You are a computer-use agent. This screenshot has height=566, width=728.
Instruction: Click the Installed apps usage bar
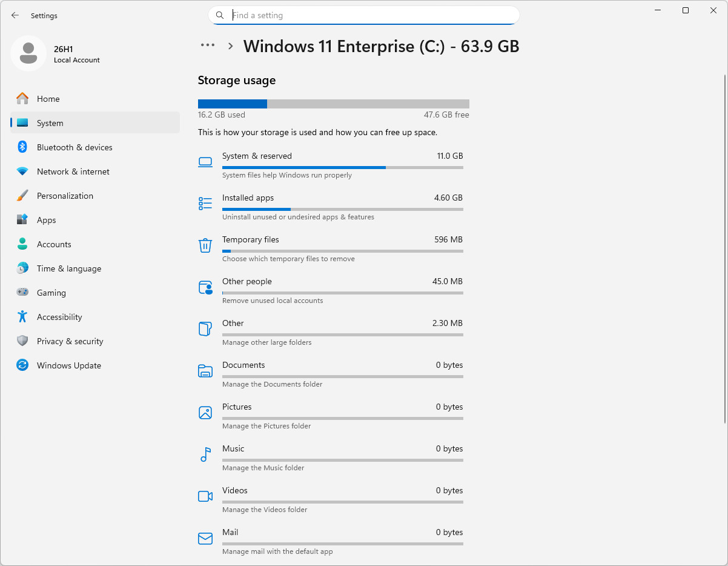pos(343,209)
